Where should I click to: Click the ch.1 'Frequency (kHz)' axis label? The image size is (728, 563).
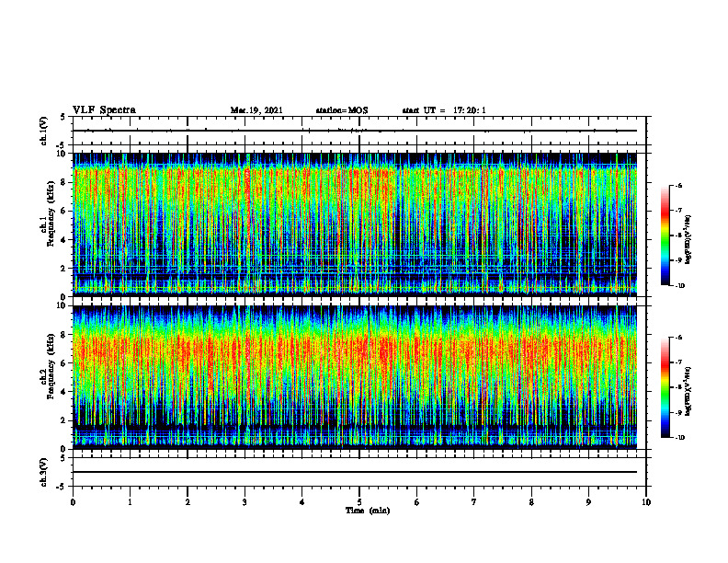coord(51,213)
